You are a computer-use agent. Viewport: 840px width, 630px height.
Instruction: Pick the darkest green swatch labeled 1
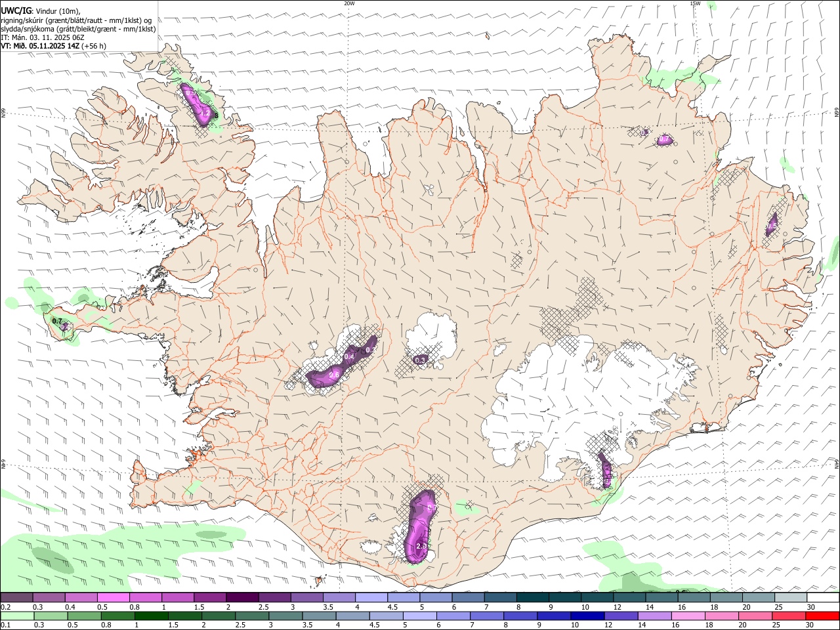coord(151,616)
